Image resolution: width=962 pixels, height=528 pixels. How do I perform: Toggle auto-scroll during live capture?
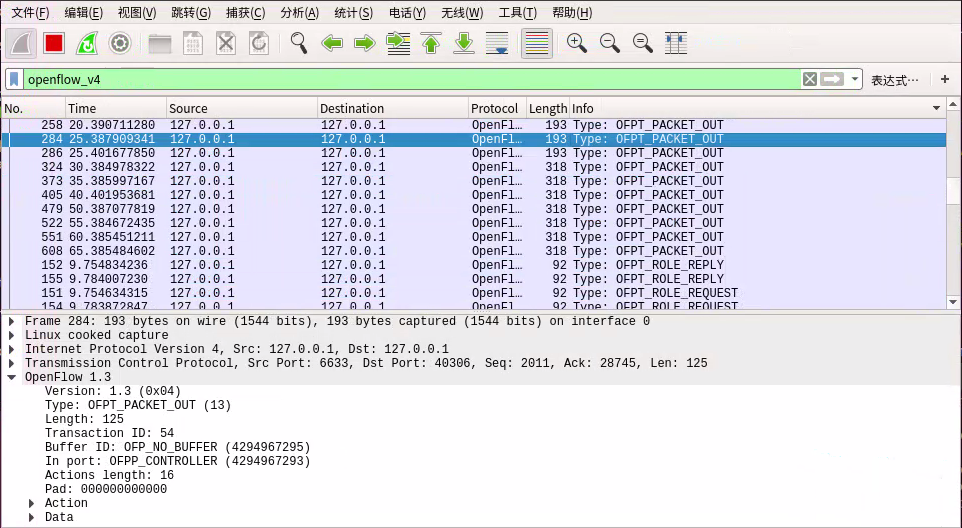coord(497,43)
